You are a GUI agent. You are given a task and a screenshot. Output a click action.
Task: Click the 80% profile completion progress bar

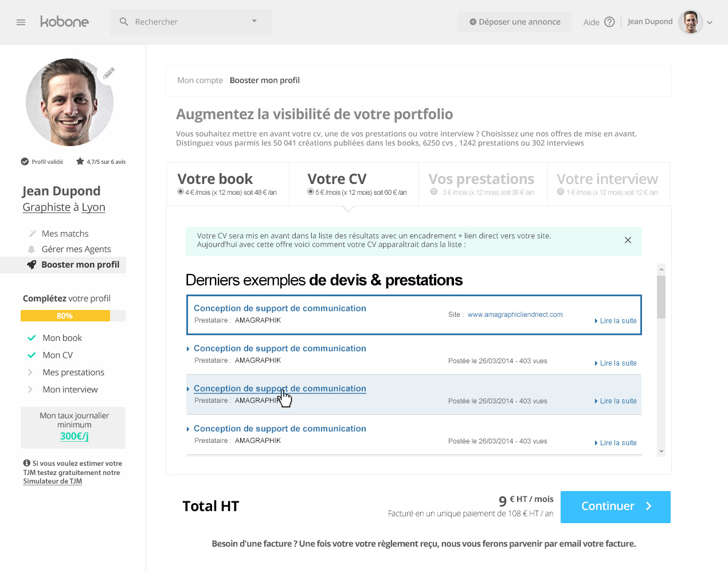[73, 316]
